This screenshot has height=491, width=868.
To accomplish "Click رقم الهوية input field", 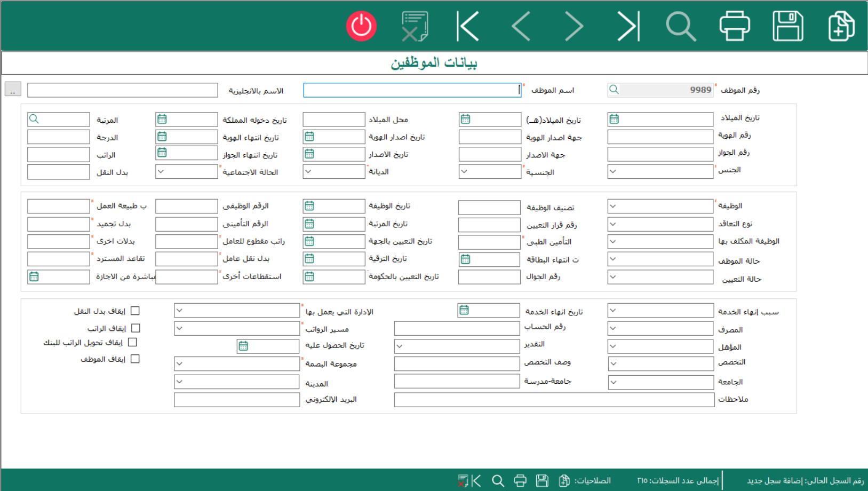I will pos(660,137).
